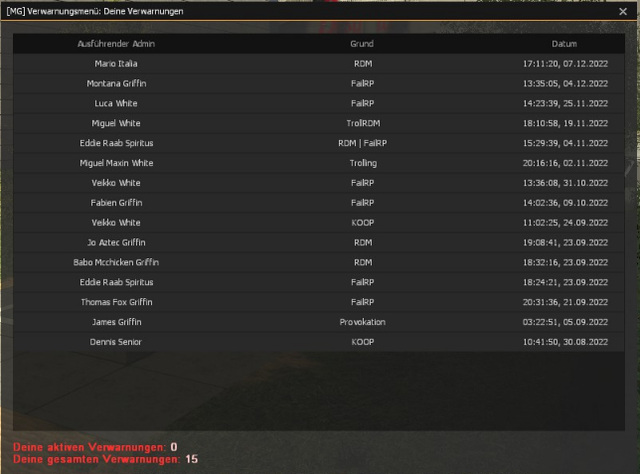Click 'RDM' in Babo Mcchicken Griffin row
Image resolution: width=640 pixels, height=474 pixels.
coord(363,263)
